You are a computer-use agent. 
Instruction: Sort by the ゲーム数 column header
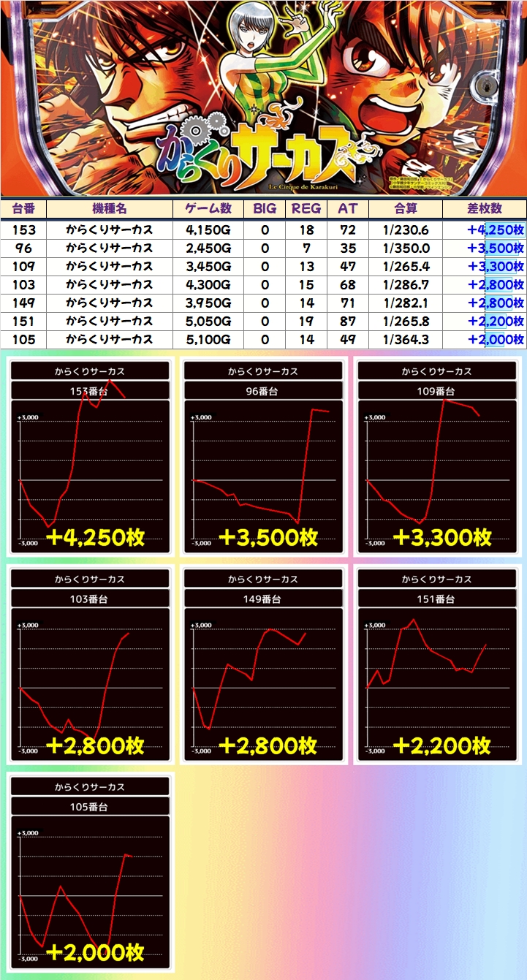pyautogui.click(x=208, y=208)
